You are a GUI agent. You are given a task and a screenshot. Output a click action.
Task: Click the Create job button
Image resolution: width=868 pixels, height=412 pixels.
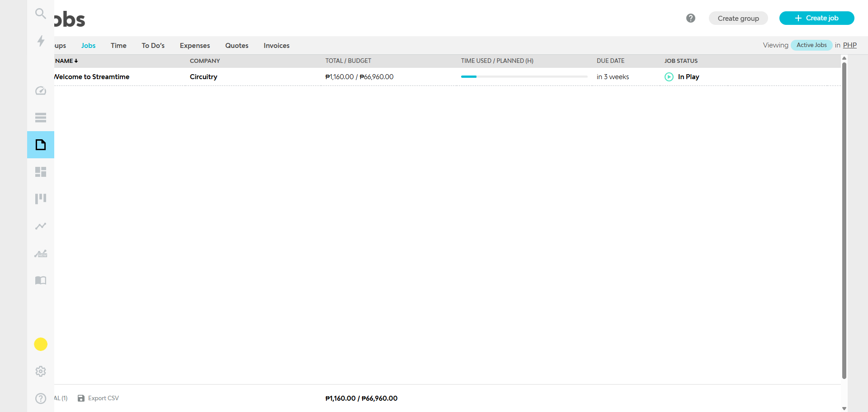[x=816, y=18]
